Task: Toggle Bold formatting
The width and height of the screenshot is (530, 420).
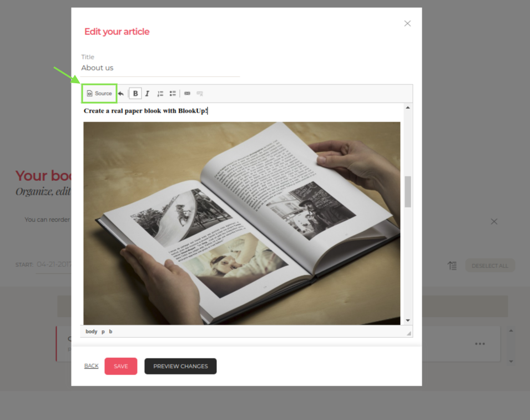Action: 135,94
